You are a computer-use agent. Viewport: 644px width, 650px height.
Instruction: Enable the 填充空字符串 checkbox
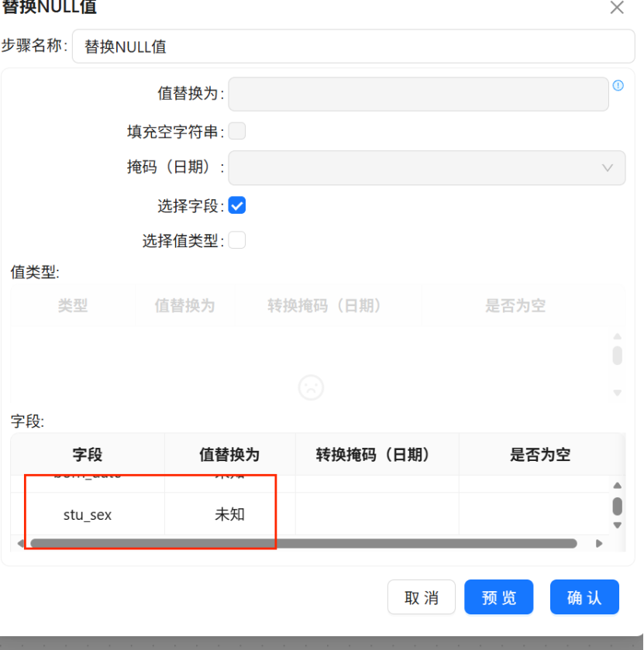(237, 132)
